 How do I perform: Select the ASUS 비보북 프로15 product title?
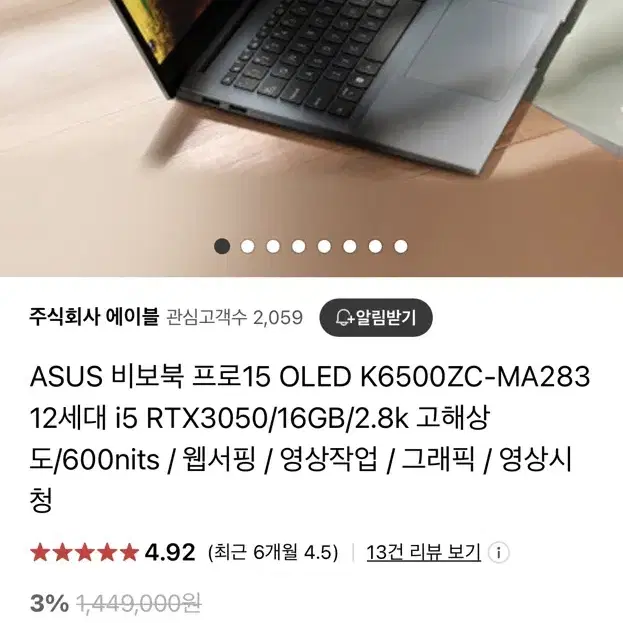(x=310, y=438)
